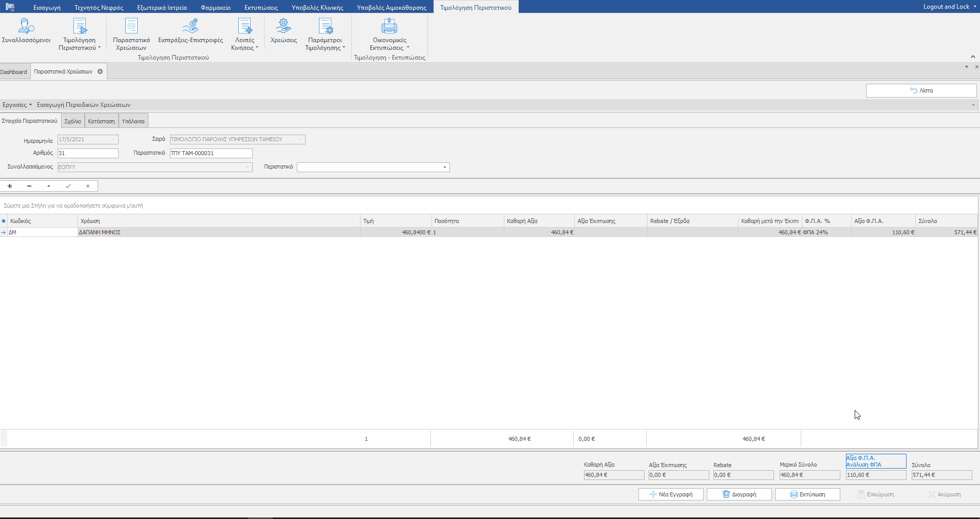Open Εισπράξεις-Επιστροφές from the ribbon
980x519 pixels.
click(190, 27)
